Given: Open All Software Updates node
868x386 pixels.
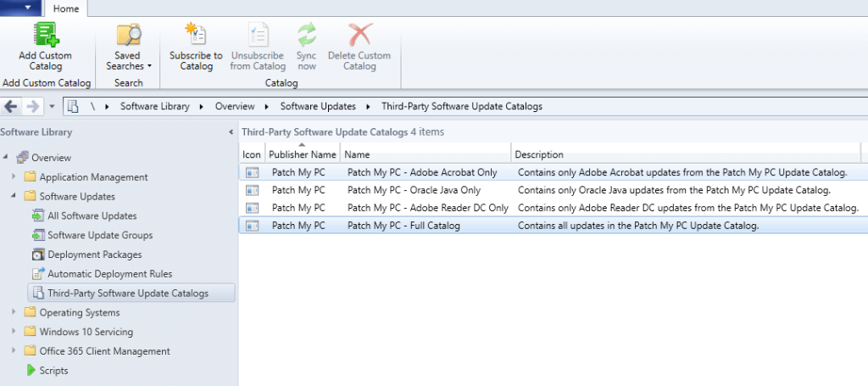Looking at the screenshot, I should pos(92,216).
